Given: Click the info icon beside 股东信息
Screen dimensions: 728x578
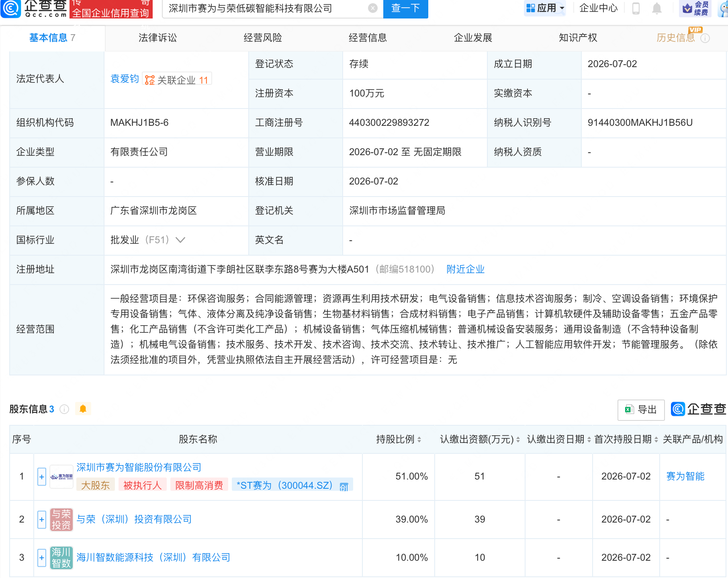Looking at the screenshot, I should (x=64, y=409).
